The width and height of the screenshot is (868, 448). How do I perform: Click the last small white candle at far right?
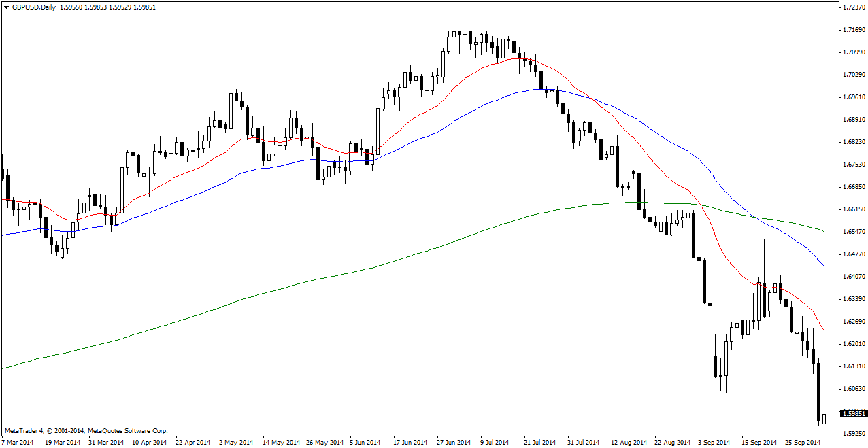(824, 419)
